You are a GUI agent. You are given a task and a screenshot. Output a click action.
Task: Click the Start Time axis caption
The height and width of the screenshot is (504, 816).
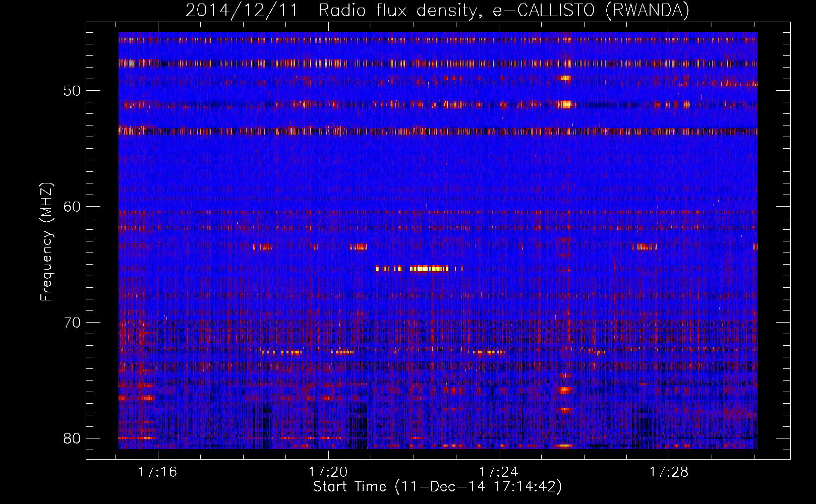437,487
